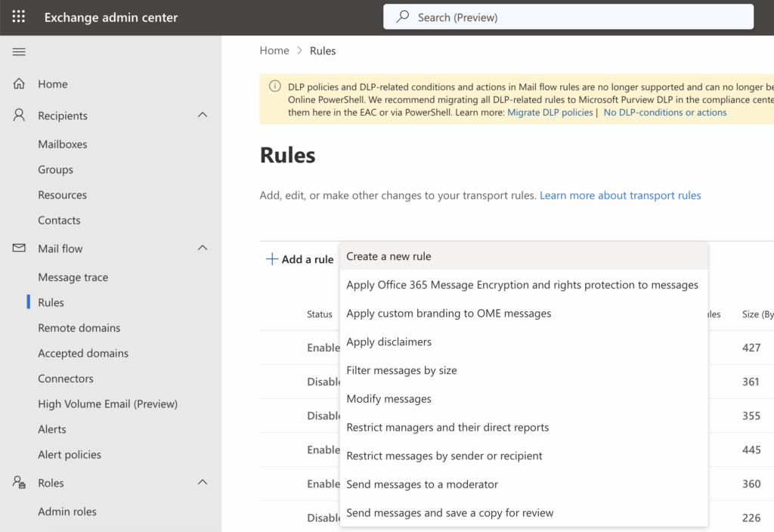Click "Learn more about transport rules"
Screen dimensions: 774x532
point(620,195)
